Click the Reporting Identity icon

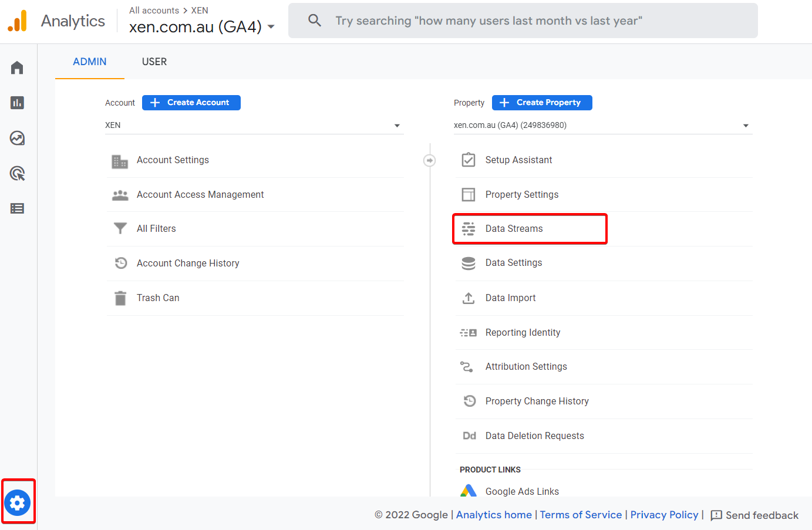469,333
